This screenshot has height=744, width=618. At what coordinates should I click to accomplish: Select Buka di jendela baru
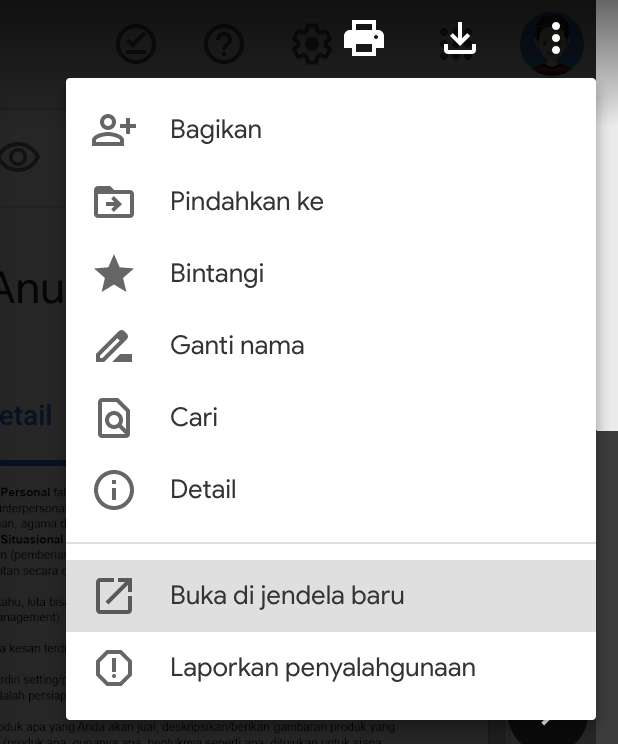click(x=287, y=596)
